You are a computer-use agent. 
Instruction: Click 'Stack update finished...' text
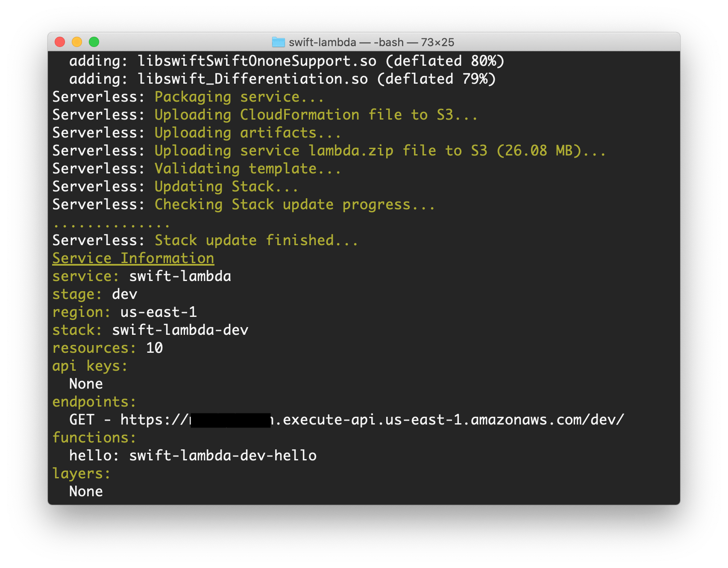[x=256, y=240]
